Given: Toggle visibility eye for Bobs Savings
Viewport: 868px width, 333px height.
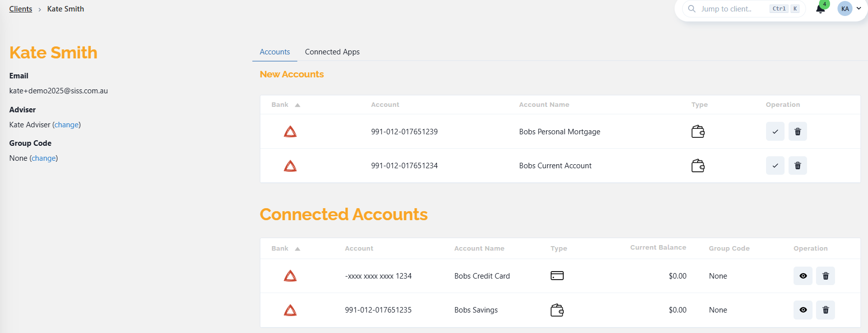Looking at the screenshot, I should coord(803,310).
